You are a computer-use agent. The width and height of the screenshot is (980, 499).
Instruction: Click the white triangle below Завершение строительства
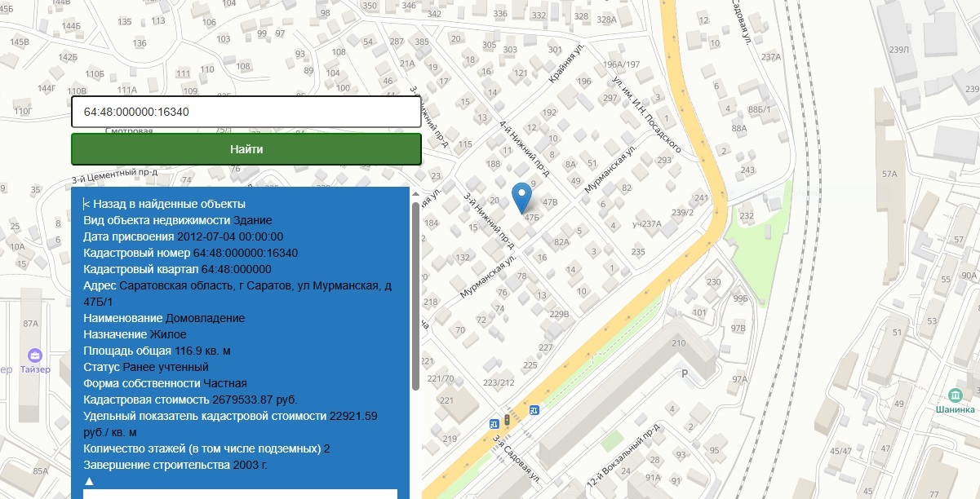tap(89, 480)
